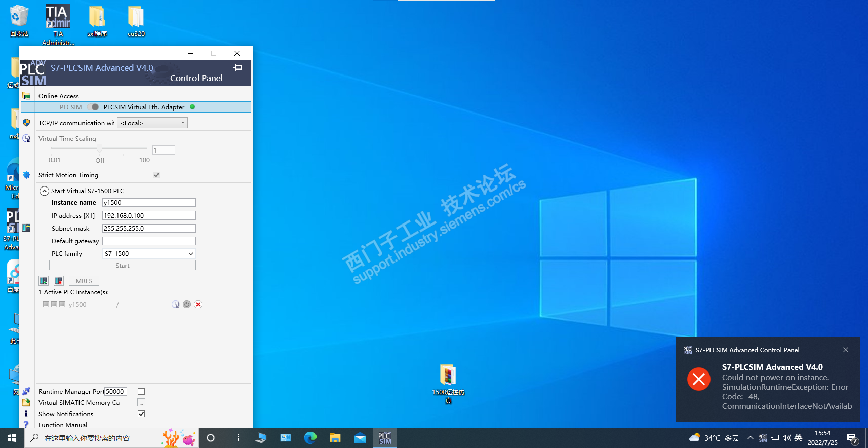Click the Runtime Manager Port number field

pos(115,391)
